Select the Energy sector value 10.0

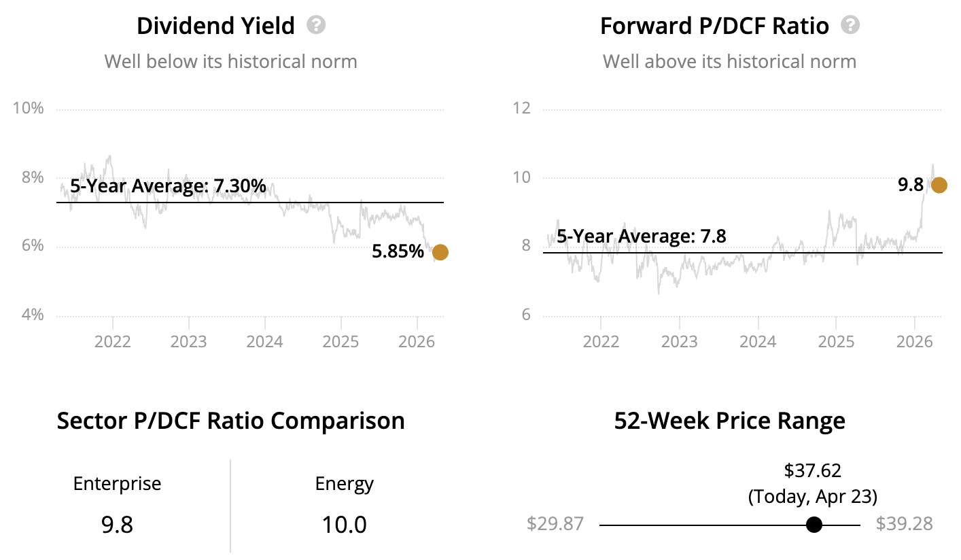pyautogui.click(x=344, y=525)
